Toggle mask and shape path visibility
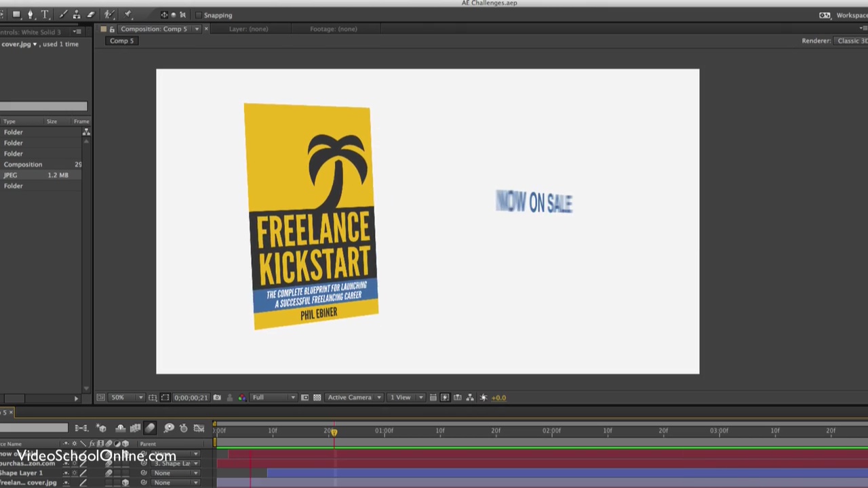This screenshot has height=488, width=868. point(165,398)
